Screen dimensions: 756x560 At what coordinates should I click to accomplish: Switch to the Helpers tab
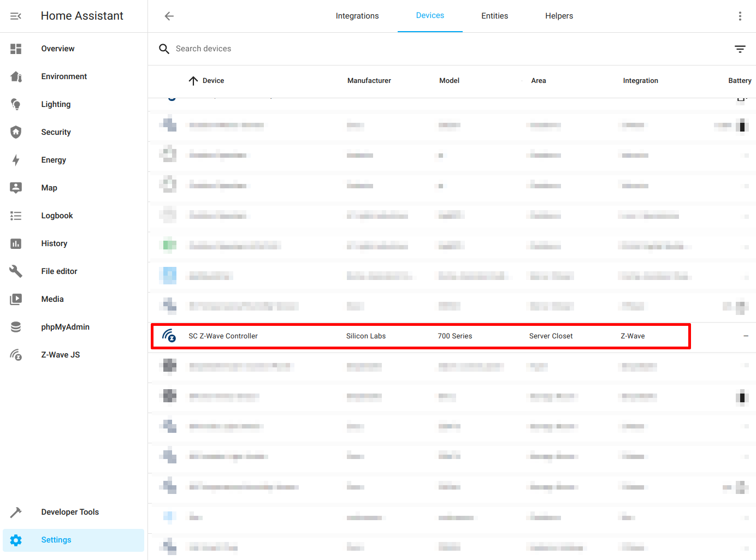coord(559,16)
